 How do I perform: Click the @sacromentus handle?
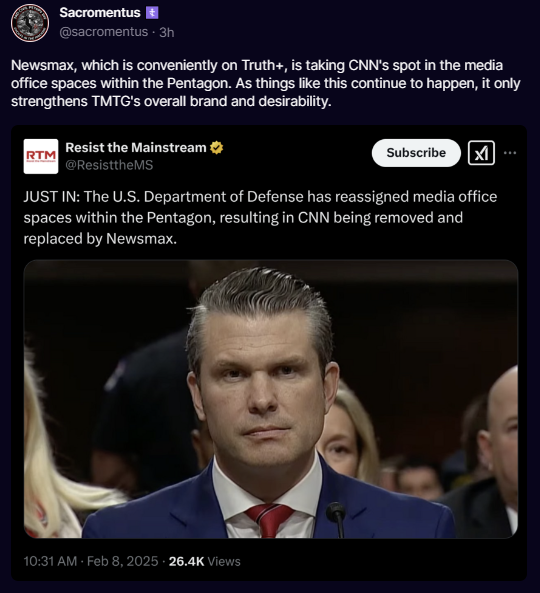[104, 32]
